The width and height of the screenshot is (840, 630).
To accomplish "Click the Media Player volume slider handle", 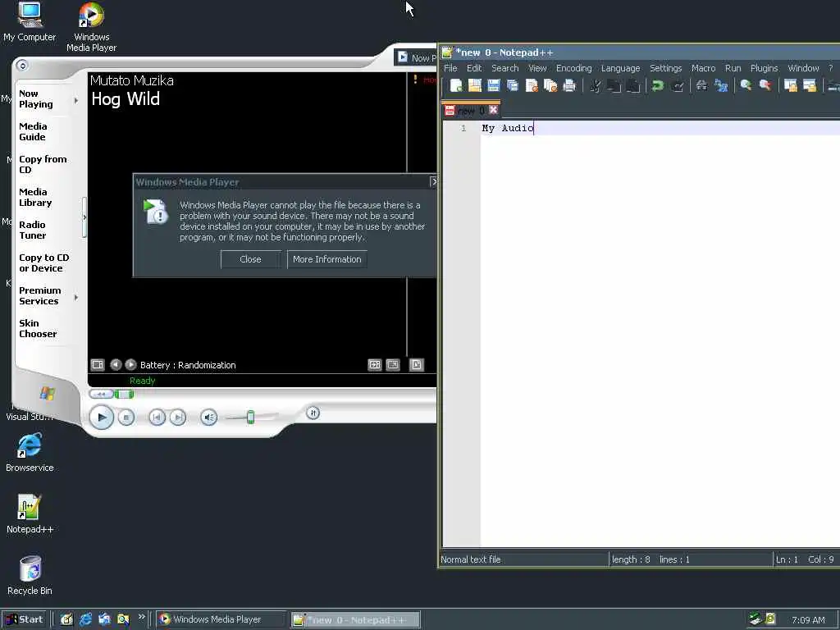I will (250, 418).
